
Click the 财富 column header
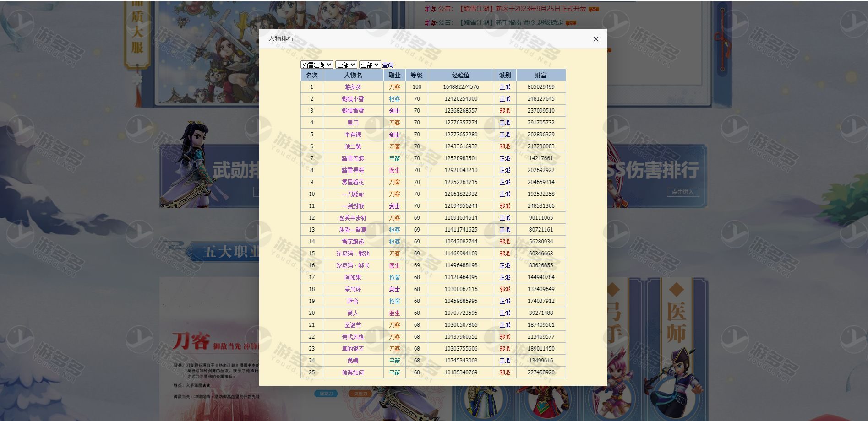[x=540, y=75]
